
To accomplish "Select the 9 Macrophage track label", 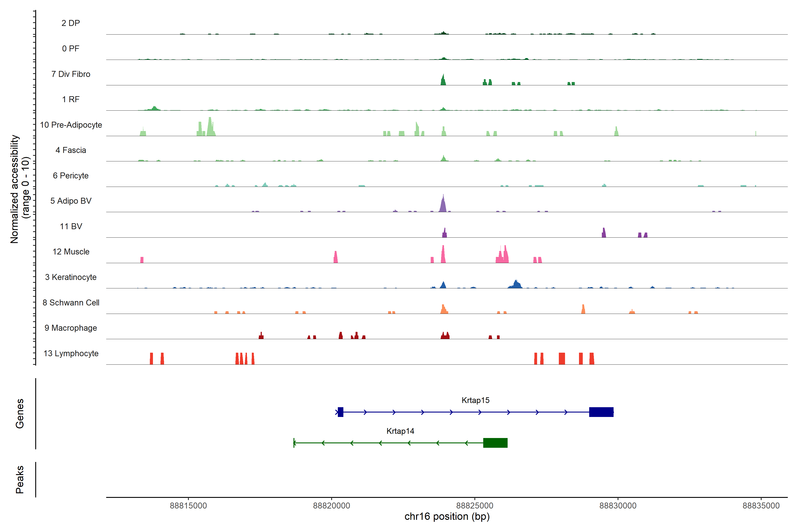I will pyautogui.click(x=71, y=328).
